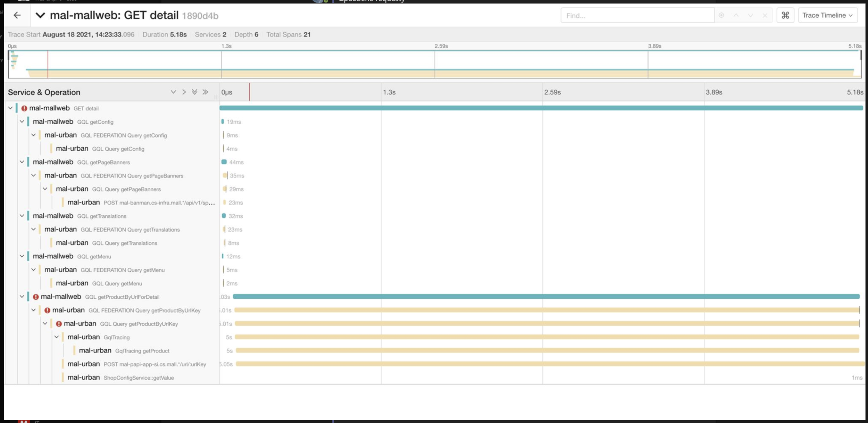This screenshot has height=423, width=868.
Task: Select the GQL getTranslations span row
Action: (101, 216)
